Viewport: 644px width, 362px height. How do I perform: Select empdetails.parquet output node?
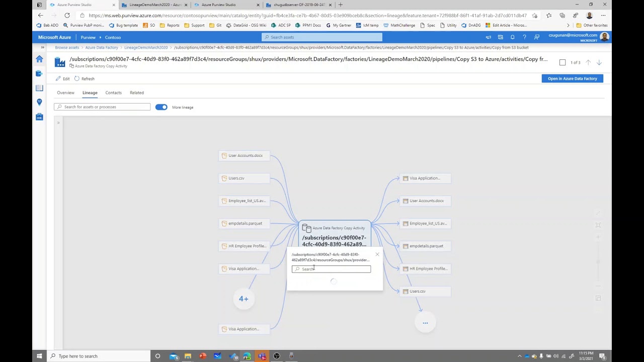[426, 246]
